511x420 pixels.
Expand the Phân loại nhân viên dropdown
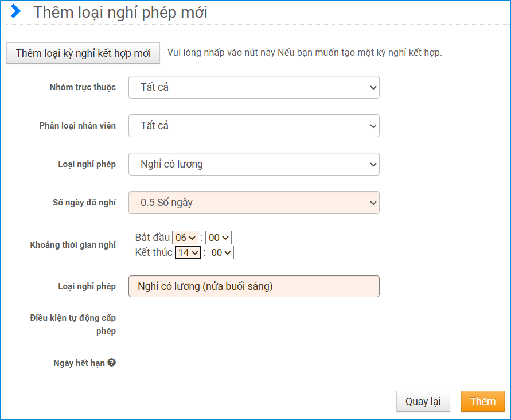click(253, 126)
